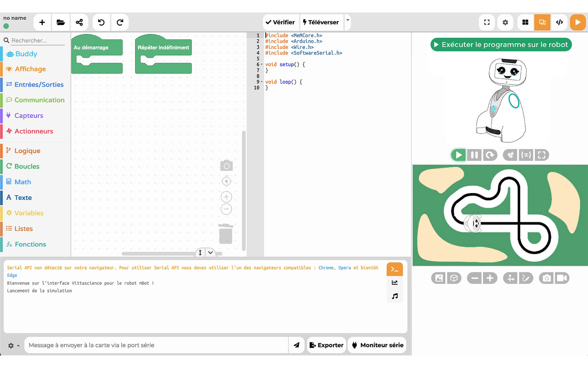The width and height of the screenshot is (588, 368).
Task: Open the simulator variables (x) panel
Action: pyautogui.click(x=526, y=155)
